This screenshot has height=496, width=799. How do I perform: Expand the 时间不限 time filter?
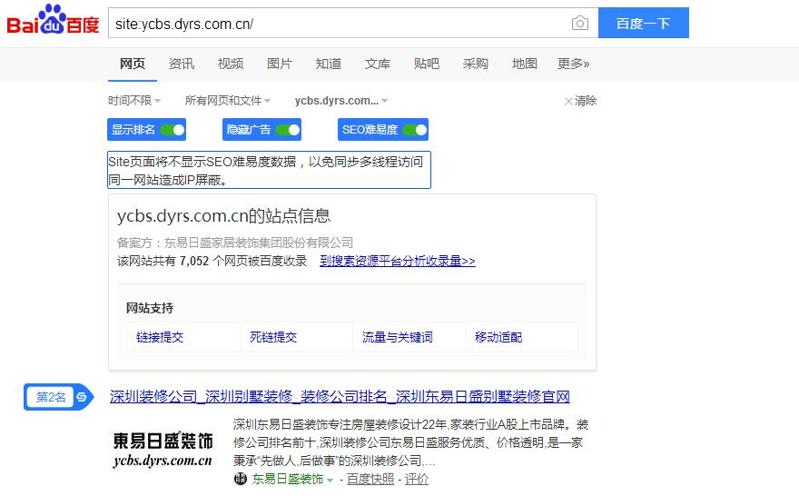point(134,100)
